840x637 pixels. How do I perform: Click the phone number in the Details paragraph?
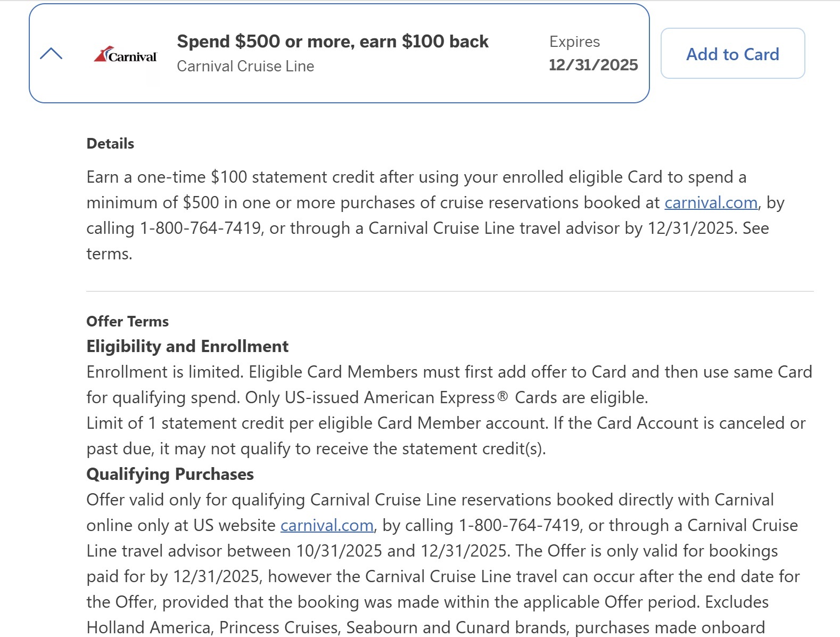200,228
